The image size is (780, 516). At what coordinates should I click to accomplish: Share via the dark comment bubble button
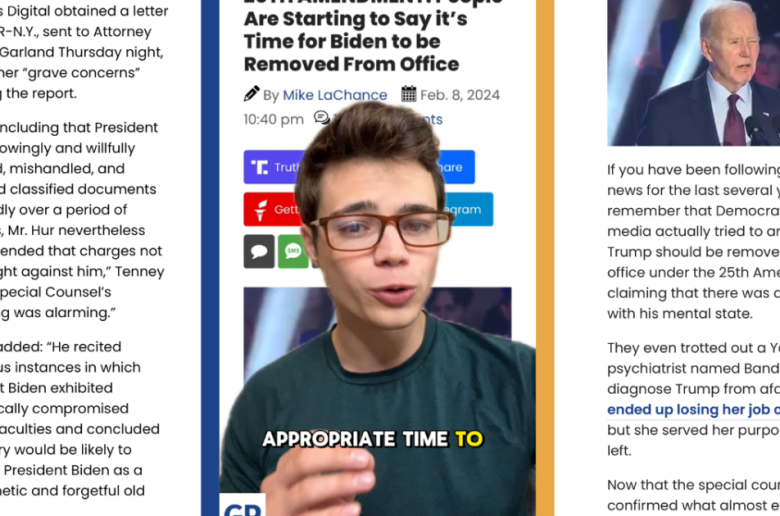click(259, 251)
